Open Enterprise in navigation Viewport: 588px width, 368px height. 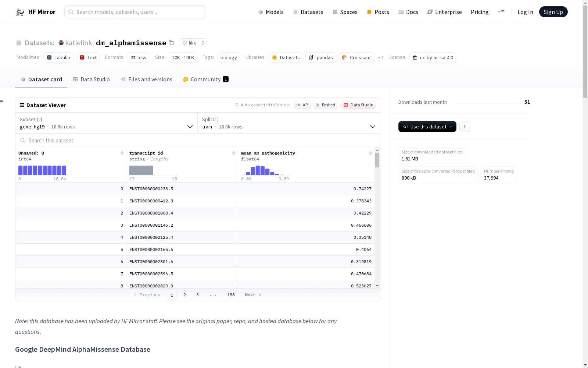(444, 12)
